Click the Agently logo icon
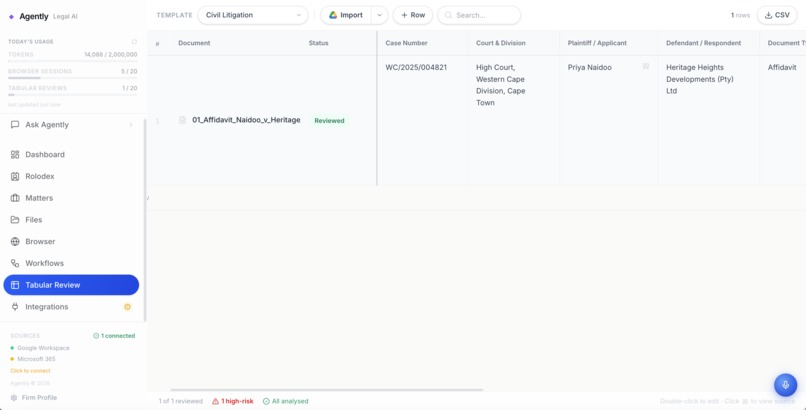Viewport: 806px width, 410px height. pos(11,16)
